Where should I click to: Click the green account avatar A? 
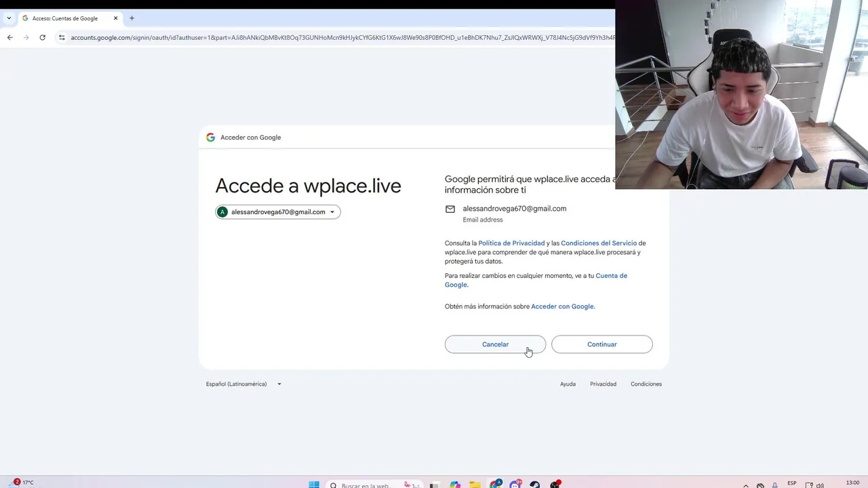pos(222,212)
